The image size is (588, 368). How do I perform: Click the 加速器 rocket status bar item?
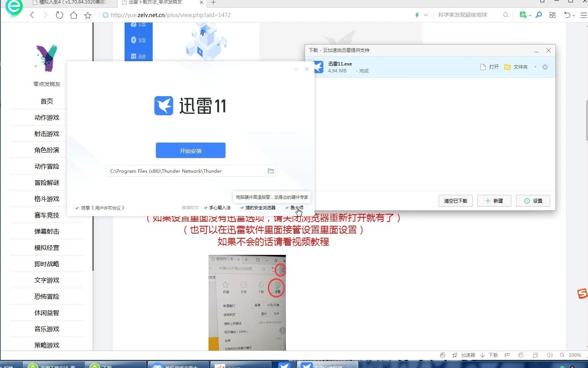coord(463,355)
